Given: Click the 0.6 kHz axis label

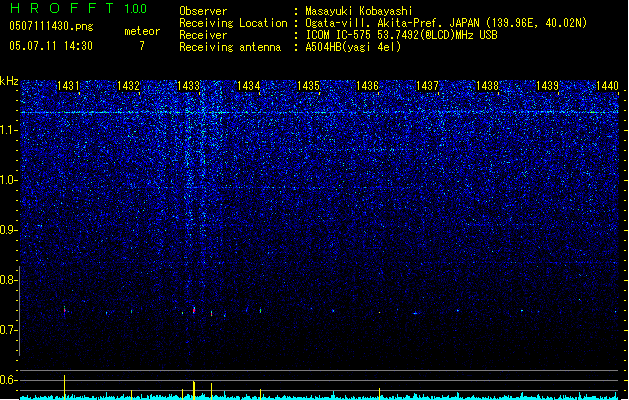Looking at the screenshot, I should [8, 380].
